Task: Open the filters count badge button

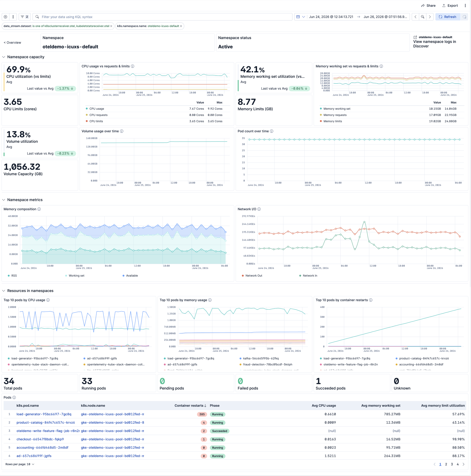Action: click(25, 17)
